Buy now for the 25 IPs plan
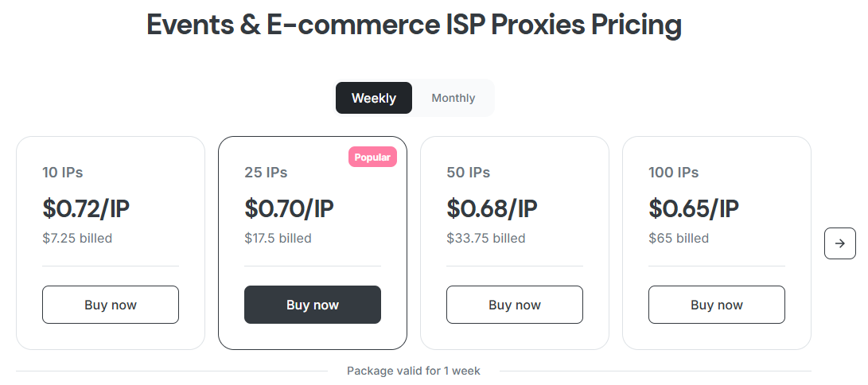This screenshot has height=385, width=868. [313, 305]
